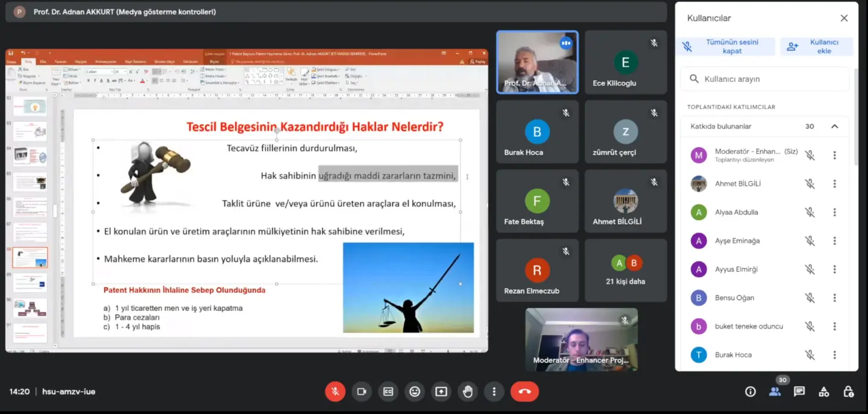The height and width of the screenshot is (414, 868).
Task: Click the people icon showing 30 participants
Action: 775,392
